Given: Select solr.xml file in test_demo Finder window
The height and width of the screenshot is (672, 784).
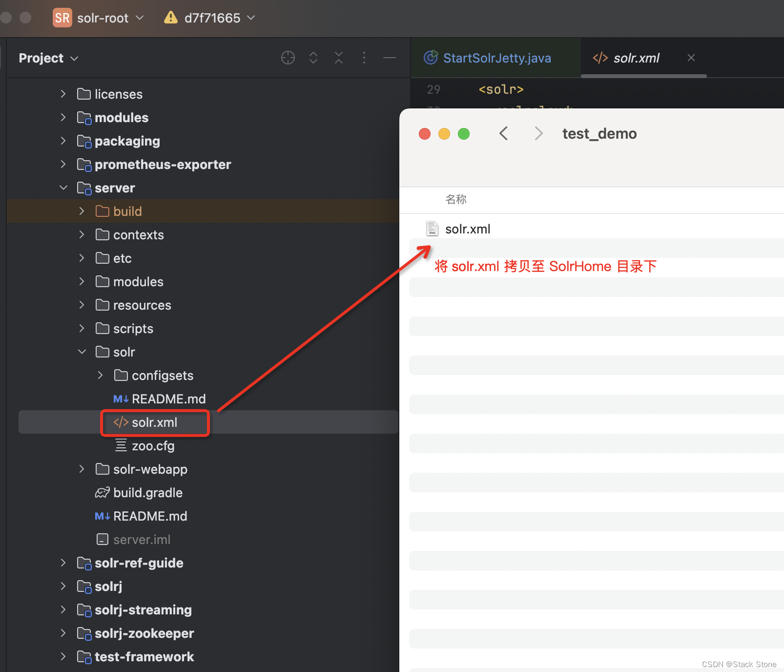Looking at the screenshot, I should point(468,229).
